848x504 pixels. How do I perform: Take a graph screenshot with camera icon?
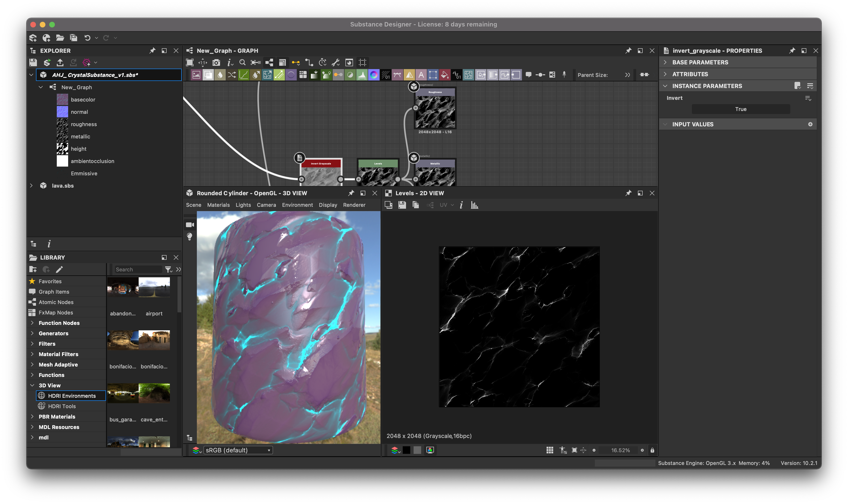216,62
